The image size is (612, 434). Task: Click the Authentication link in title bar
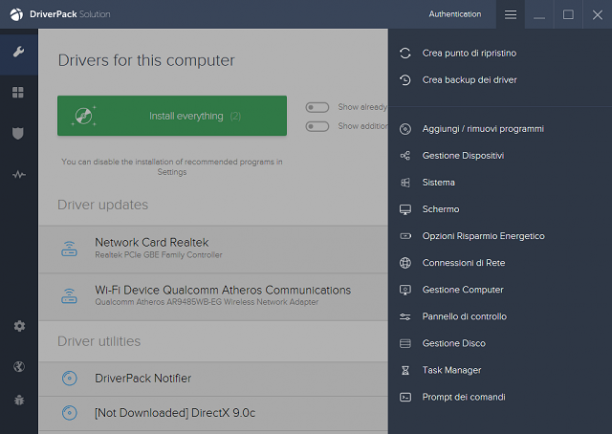click(x=455, y=14)
